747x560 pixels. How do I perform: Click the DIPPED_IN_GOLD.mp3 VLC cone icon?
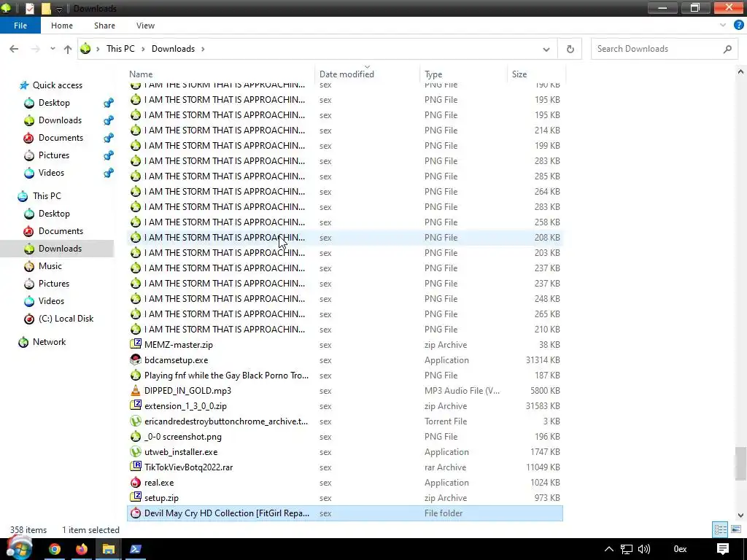[x=136, y=390]
